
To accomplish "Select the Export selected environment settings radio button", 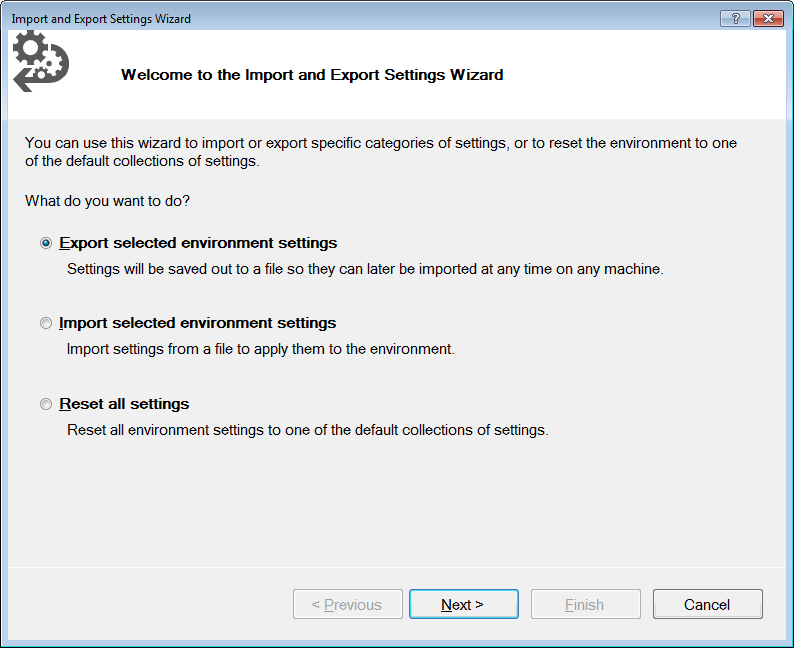I will [x=46, y=243].
